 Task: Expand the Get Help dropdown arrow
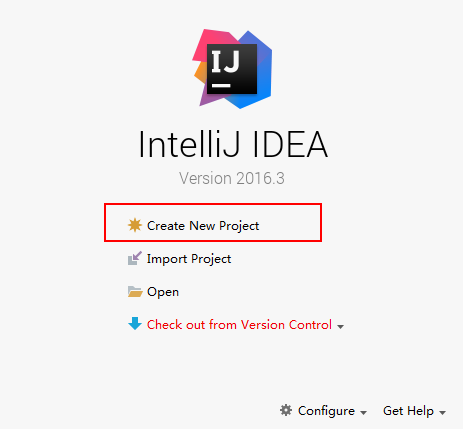click(x=443, y=413)
